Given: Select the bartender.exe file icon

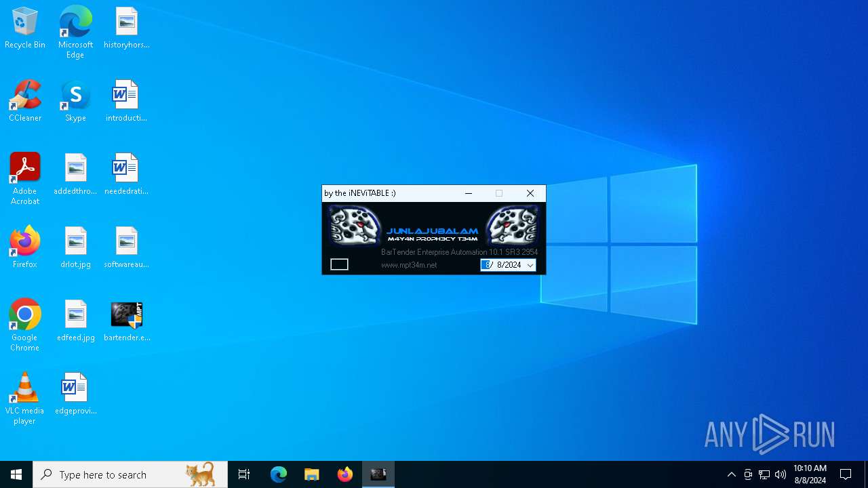Looking at the screenshot, I should [126, 321].
